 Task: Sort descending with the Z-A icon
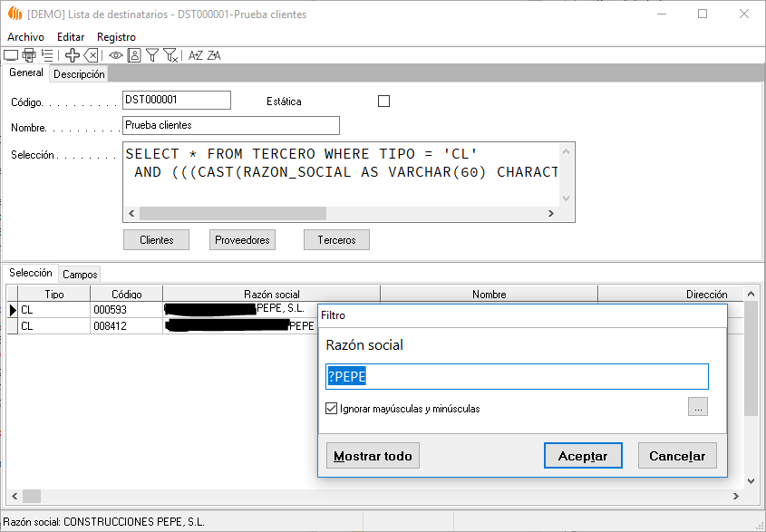pyautogui.click(x=214, y=55)
